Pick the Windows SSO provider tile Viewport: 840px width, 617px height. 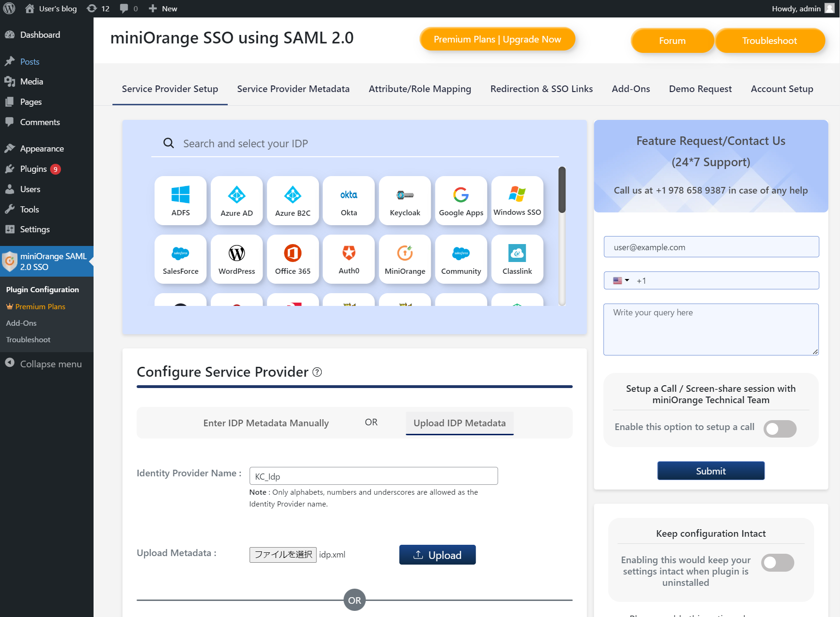[x=517, y=201]
